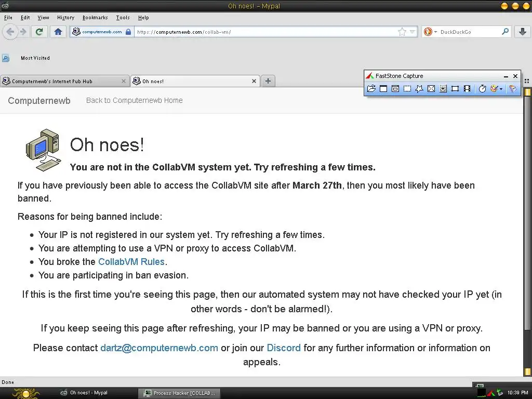Select Capture Scrolling Window tool
532x399 pixels.
[x=443, y=88]
